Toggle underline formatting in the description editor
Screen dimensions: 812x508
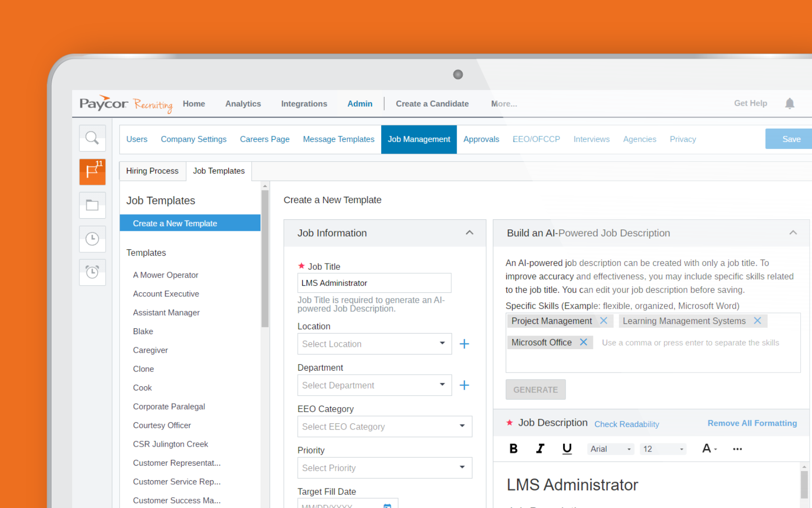(x=567, y=449)
